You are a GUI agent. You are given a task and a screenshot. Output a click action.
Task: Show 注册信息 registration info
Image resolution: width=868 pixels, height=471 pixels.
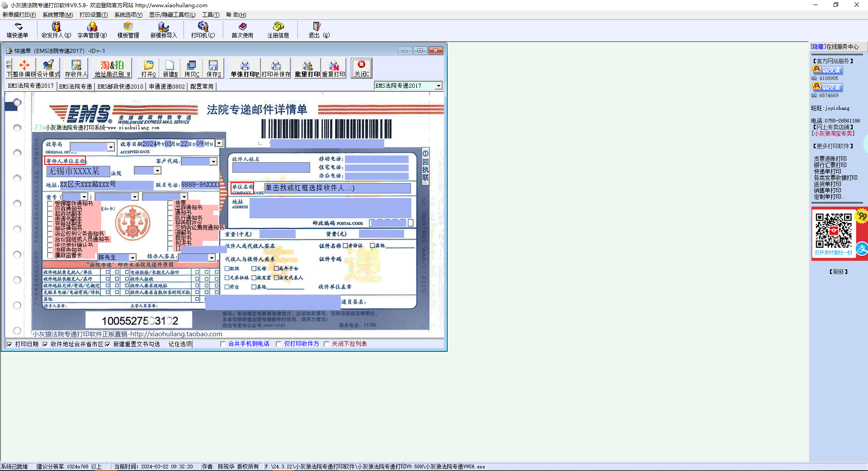pos(278,30)
